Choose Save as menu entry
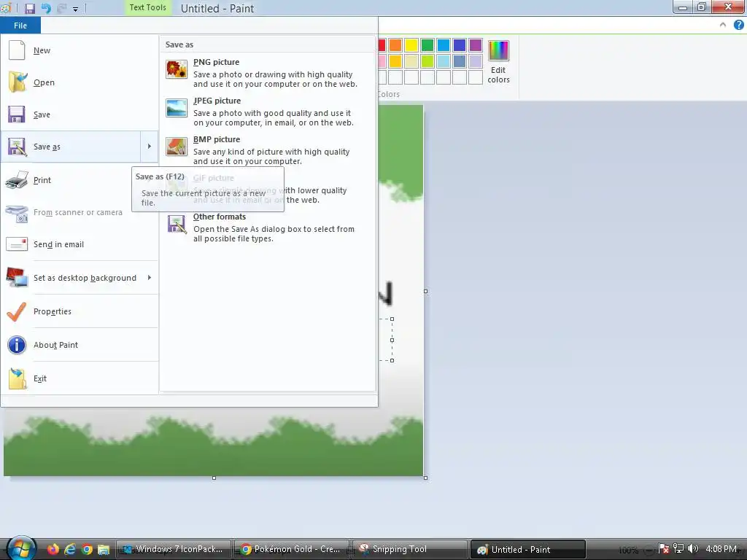The height and width of the screenshot is (560, 747). coord(71,147)
